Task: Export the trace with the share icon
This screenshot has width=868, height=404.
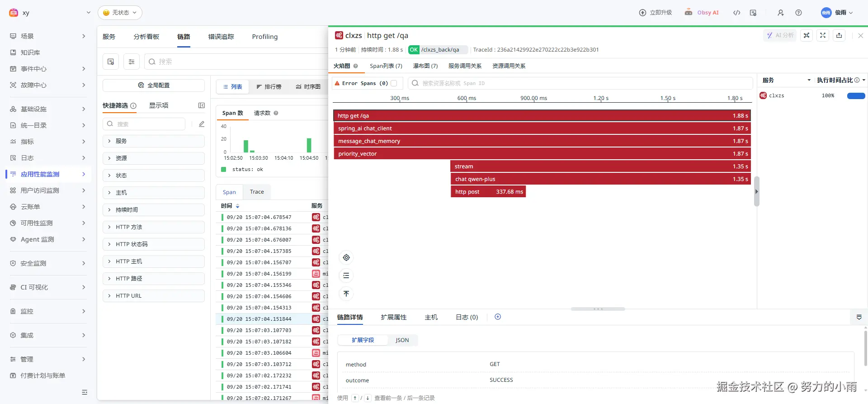Action: click(x=839, y=35)
